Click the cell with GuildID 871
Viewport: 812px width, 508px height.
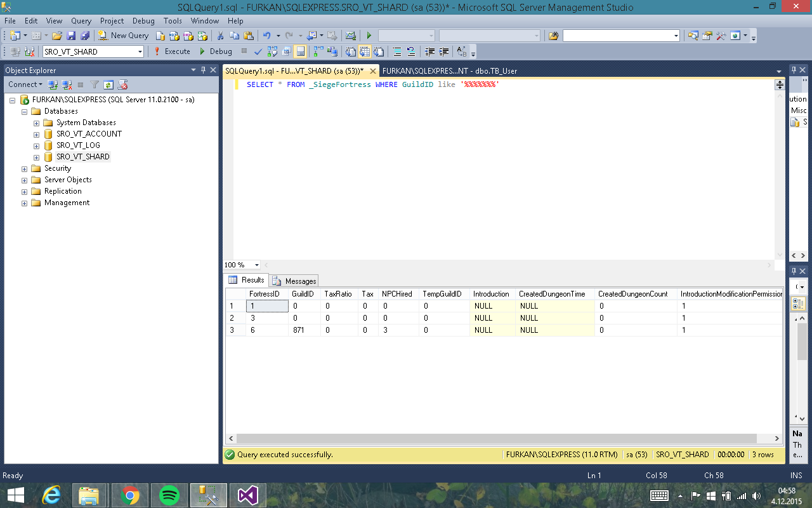tap(304, 330)
